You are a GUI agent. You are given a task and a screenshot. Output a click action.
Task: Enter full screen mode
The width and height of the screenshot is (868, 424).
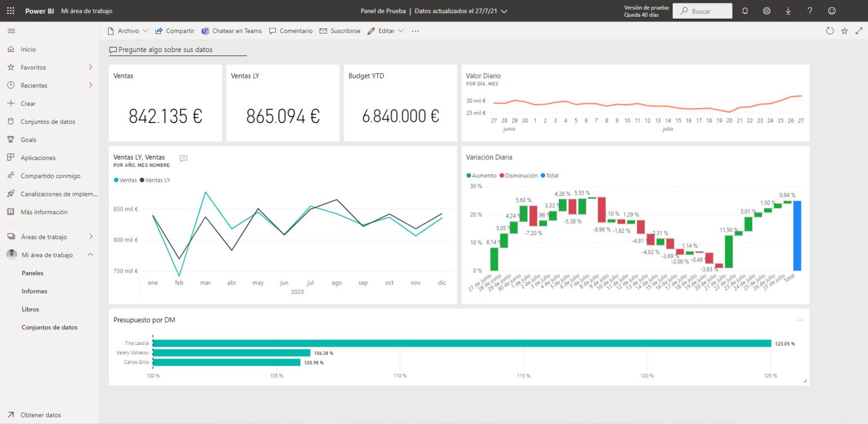click(859, 31)
